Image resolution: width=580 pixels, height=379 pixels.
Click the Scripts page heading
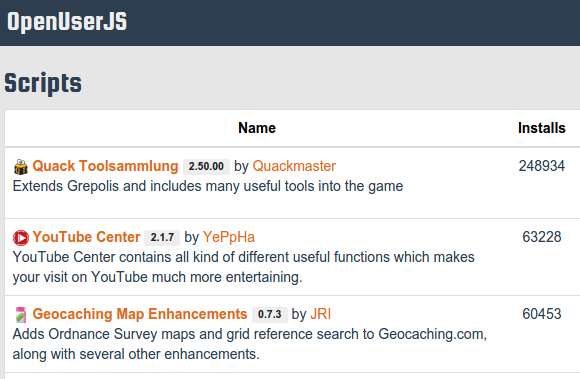point(43,83)
